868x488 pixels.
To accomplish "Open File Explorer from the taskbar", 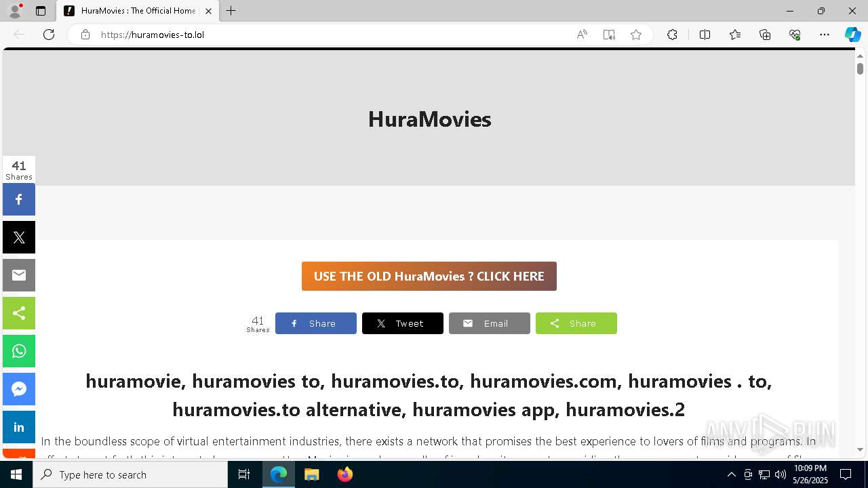I will 312,474.
